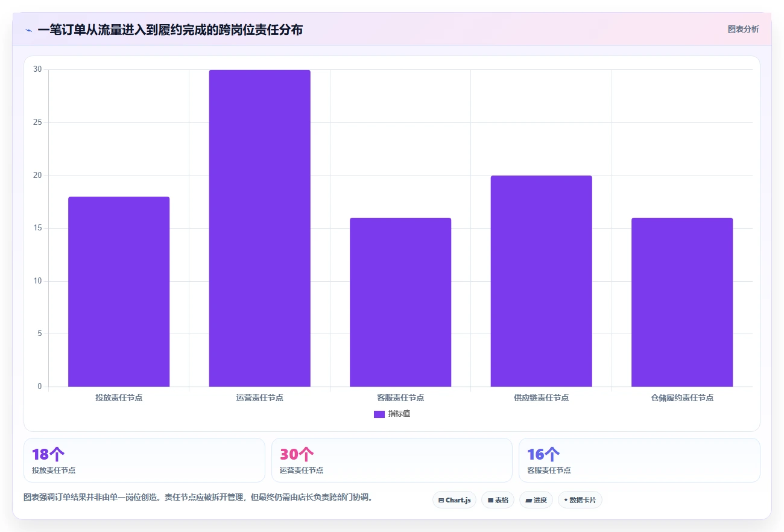
Task: Click the y-axis value 5
Action: pyautogui.click(x=40, y=334)
